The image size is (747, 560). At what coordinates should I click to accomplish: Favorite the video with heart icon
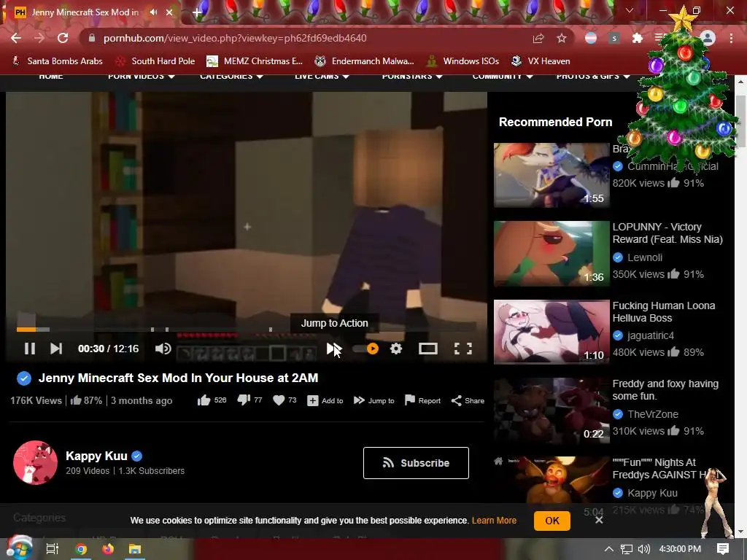pos(285,400)
